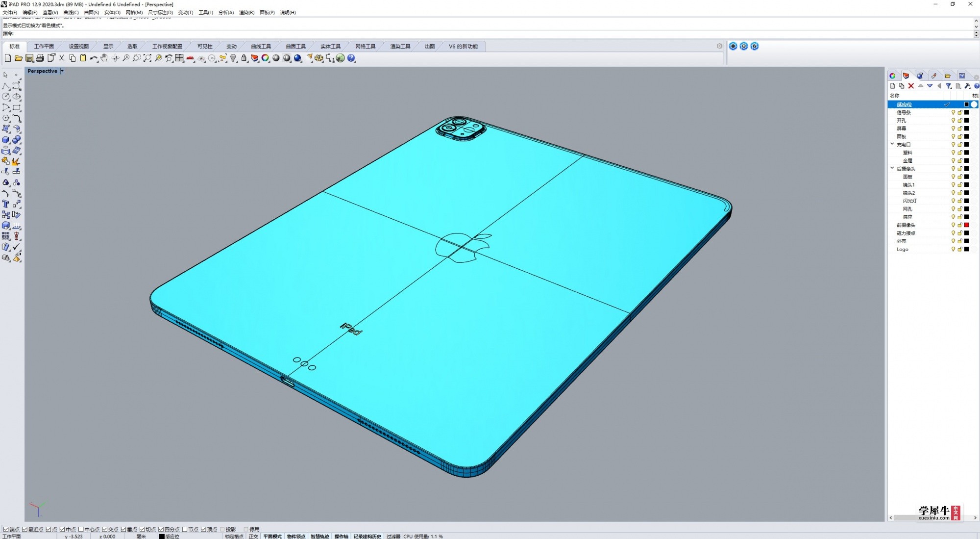Save the model with the floppy disk icon
The height and width of the screenshot is (539, 980).
[x=29, y=58]
